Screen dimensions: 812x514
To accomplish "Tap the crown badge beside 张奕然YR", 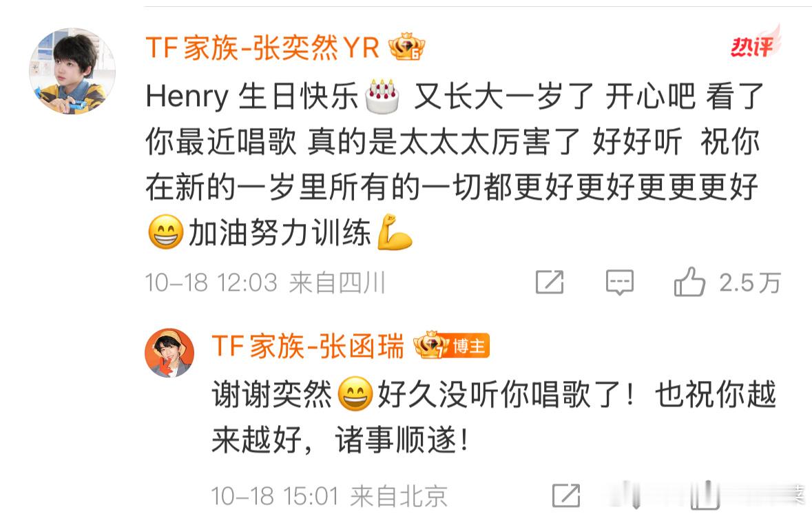I will click(407, 47).
